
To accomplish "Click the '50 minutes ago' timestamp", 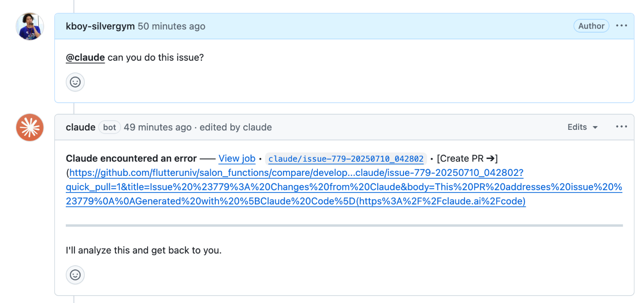I will 172,26.
